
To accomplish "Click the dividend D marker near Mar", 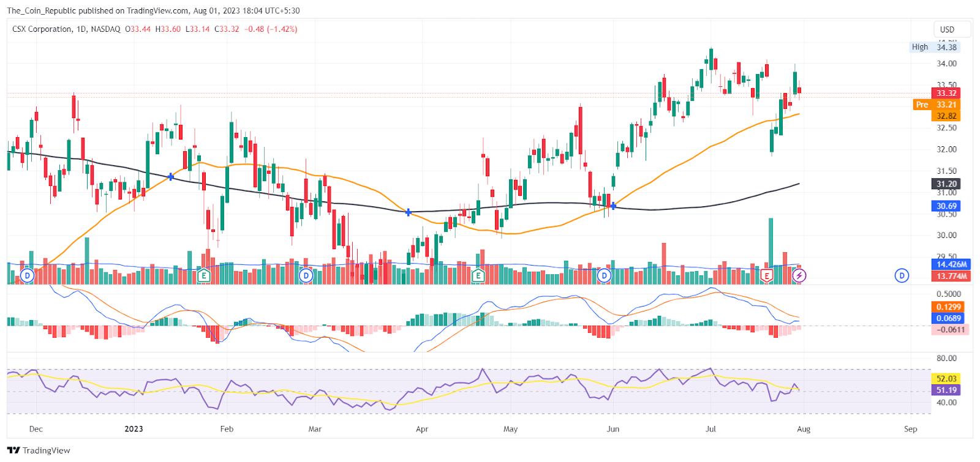I will pyautogui.click(x=306, y=276).
